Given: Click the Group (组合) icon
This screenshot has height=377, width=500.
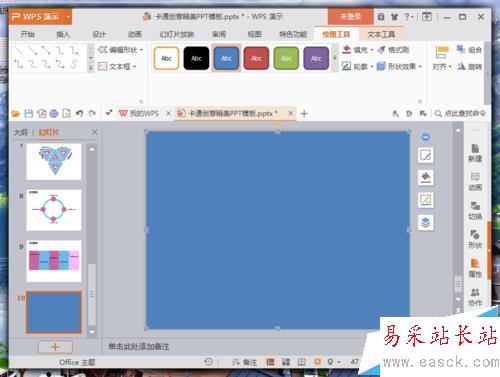Looking at the screenshot, I should tap(461, 50).
